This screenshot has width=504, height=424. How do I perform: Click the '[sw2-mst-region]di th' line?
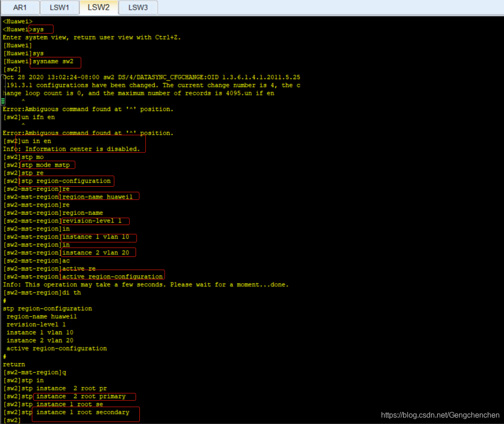point(42,293)
